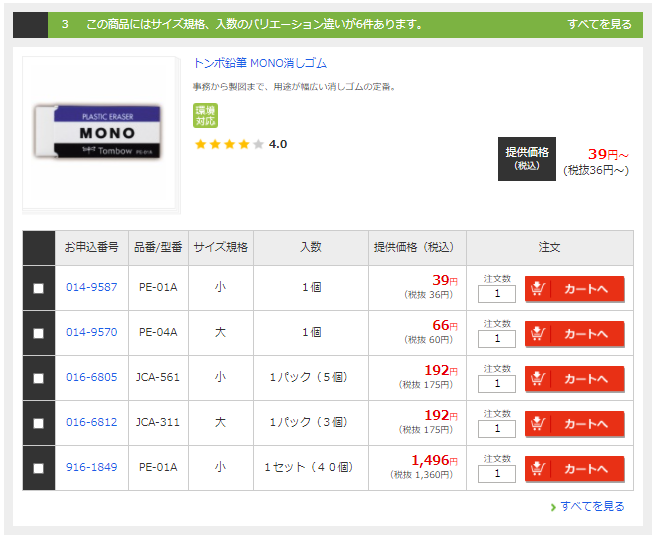Image resolution: width=661 pixels, height=543 pixels.
Task: Check the box for item 016-6812
Action: tap(38, 423)
